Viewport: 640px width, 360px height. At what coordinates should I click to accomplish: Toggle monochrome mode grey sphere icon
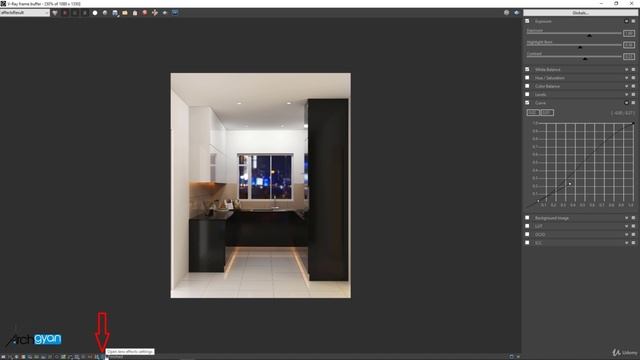tap(105, 13)
